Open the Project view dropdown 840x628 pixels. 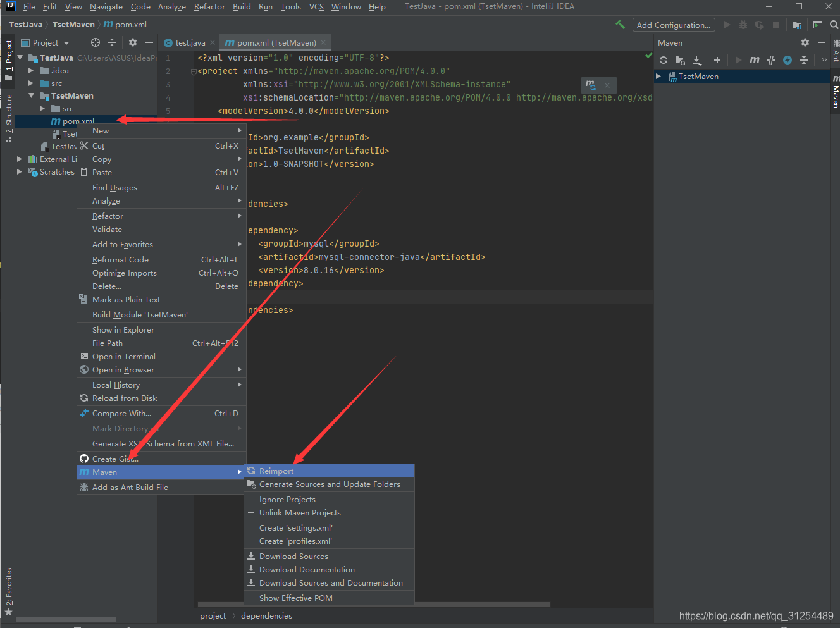pos(46,42)
